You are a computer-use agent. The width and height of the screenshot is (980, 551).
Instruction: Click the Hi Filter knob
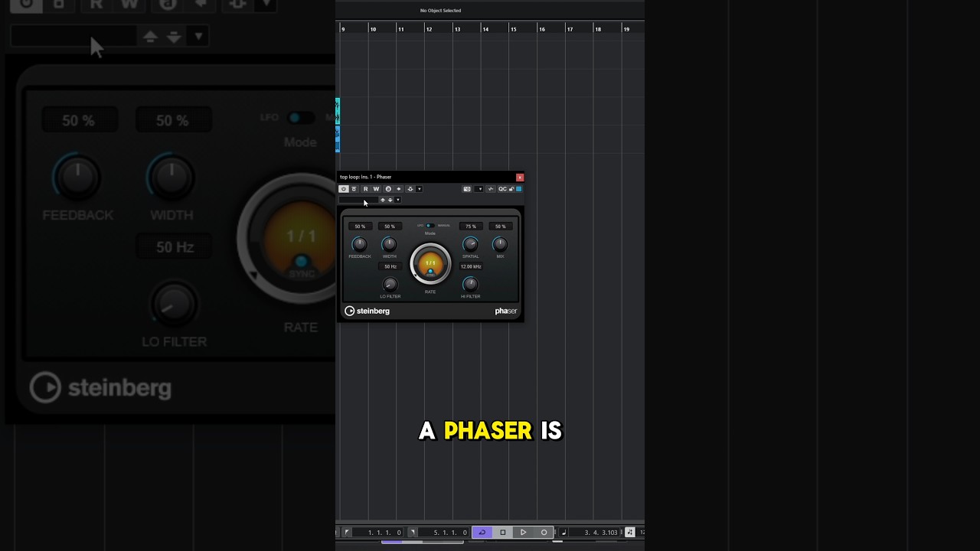tap(470, 284)
